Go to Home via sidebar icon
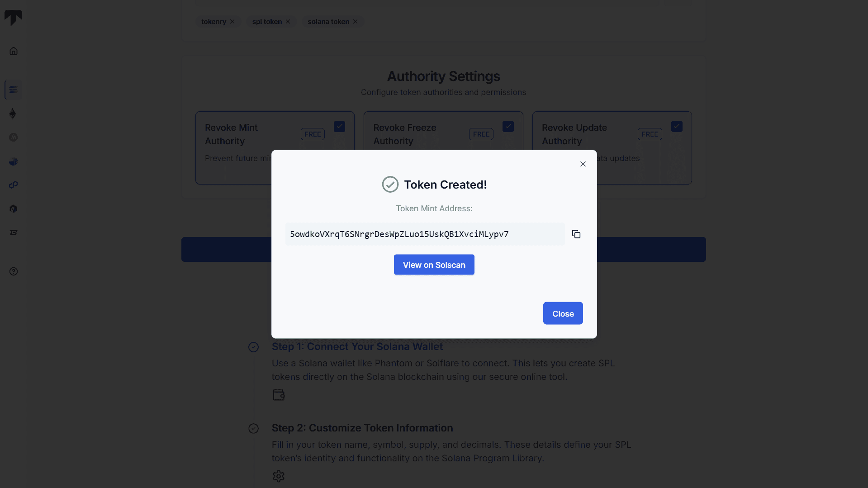 pos(14,51)
